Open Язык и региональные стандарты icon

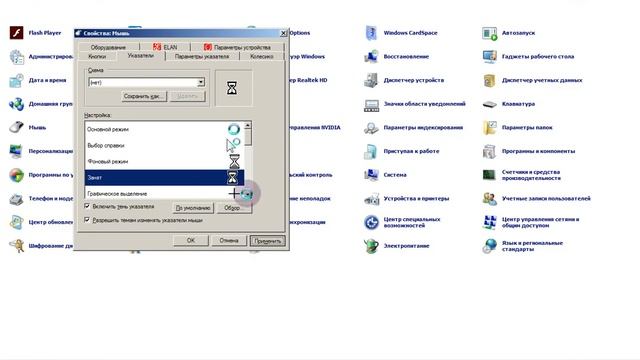(489, 246)
